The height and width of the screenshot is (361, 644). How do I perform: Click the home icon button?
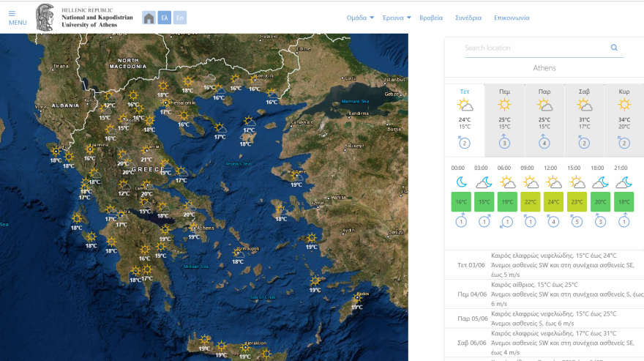click(x=149, y=18)
